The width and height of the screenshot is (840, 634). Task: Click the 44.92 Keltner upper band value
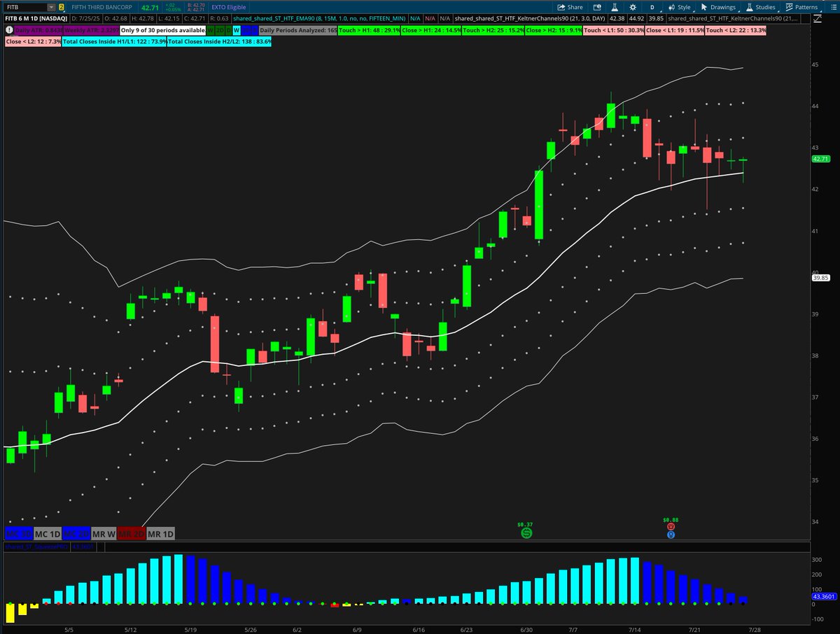(638, 18)
